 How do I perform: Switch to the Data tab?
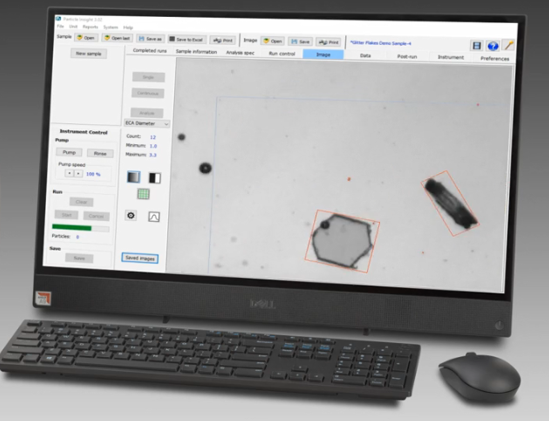[365, 55]
